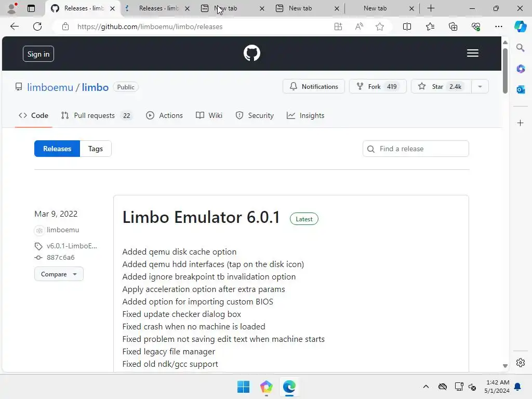This screenshot has height=399, width=532.
Task: Fork the repository button
Action: click(378, 87)
